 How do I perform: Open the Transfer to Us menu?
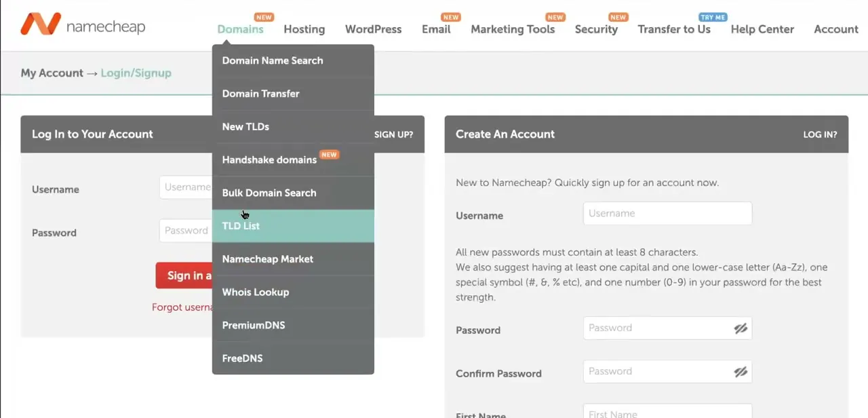(x=674, y=29)
